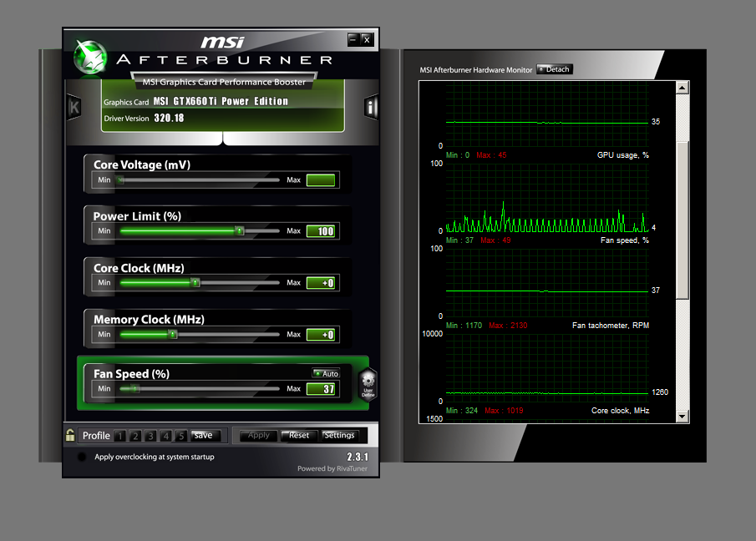Open the information i side button
Screen dimensions: 756x541
coord(370,107)
